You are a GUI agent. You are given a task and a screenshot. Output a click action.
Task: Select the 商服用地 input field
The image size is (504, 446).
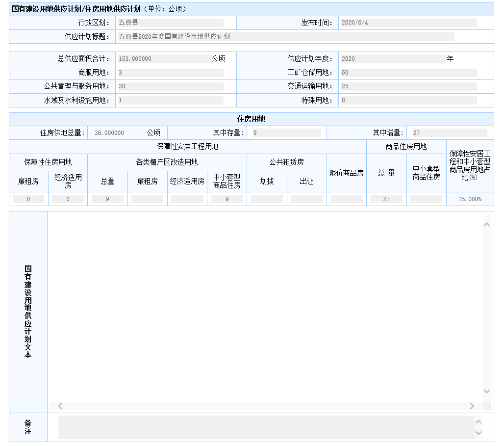(x=170, y=73)
